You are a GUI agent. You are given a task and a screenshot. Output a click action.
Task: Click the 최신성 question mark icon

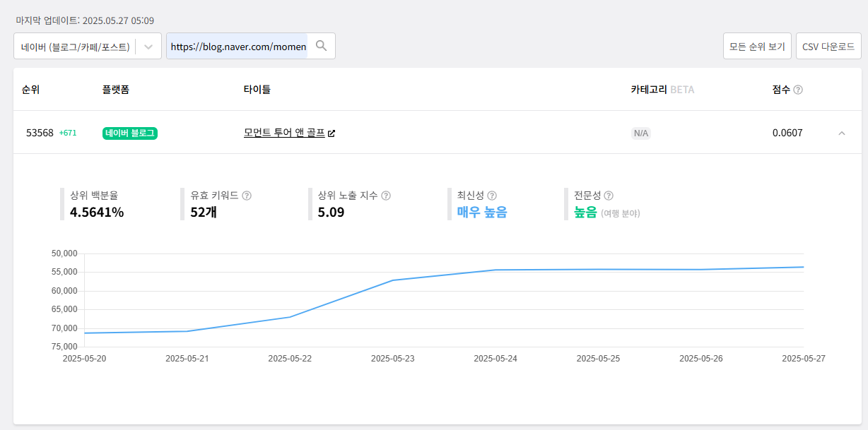(492, 196)
